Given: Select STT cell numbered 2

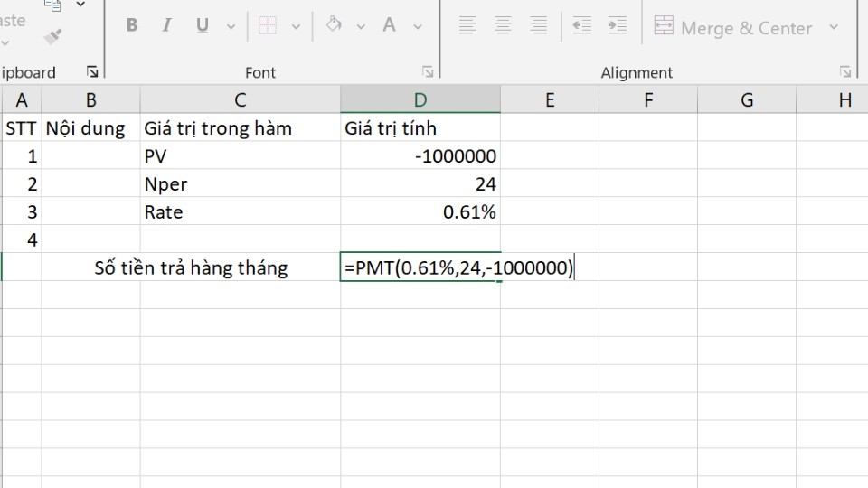Looking at the screenshot, I should [21, 183].
